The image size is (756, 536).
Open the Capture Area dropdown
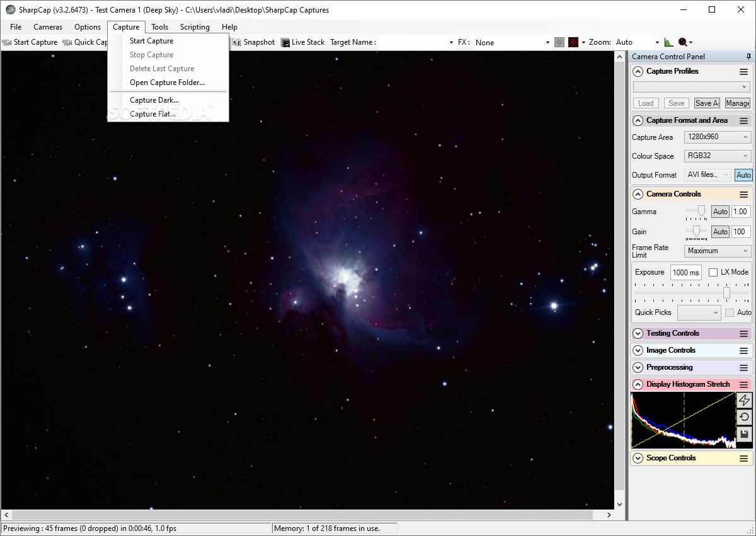[x=718, y=137]
